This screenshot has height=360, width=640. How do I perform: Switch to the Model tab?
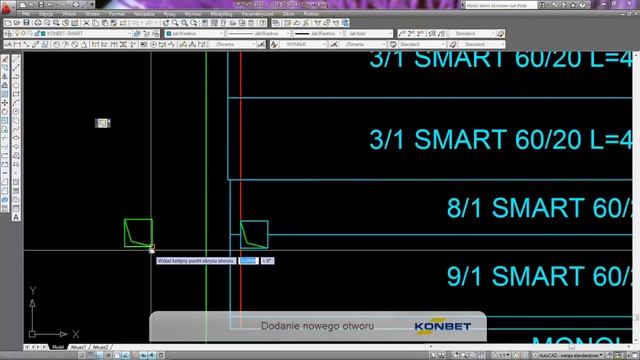(x=58, y=347)
